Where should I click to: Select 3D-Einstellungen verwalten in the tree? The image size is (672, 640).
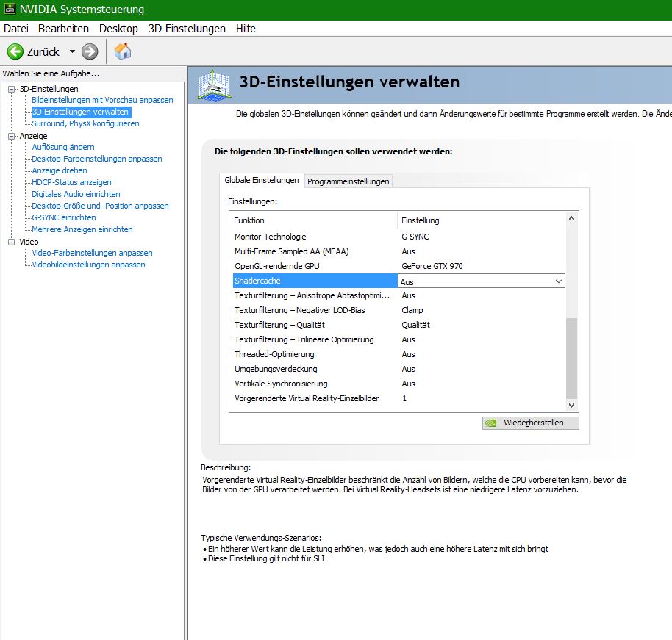pyautogui.click(x=80, y=112)
